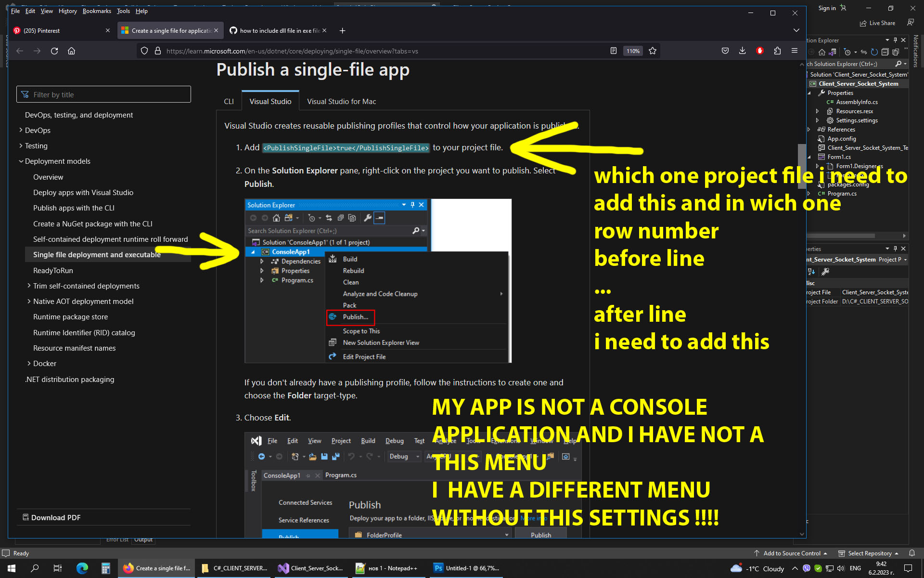Viewport: 924px width, 578px height.
Task: Open new browser tab plus button
Action: coord(342,31)
